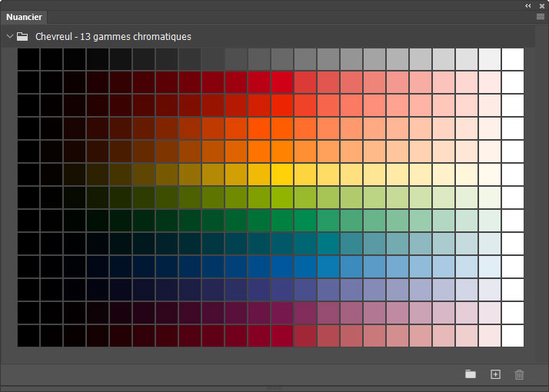Click the create new swatch group folder icon
The height and width of the screenshot is (392, 549).
(x=471, y=374)
